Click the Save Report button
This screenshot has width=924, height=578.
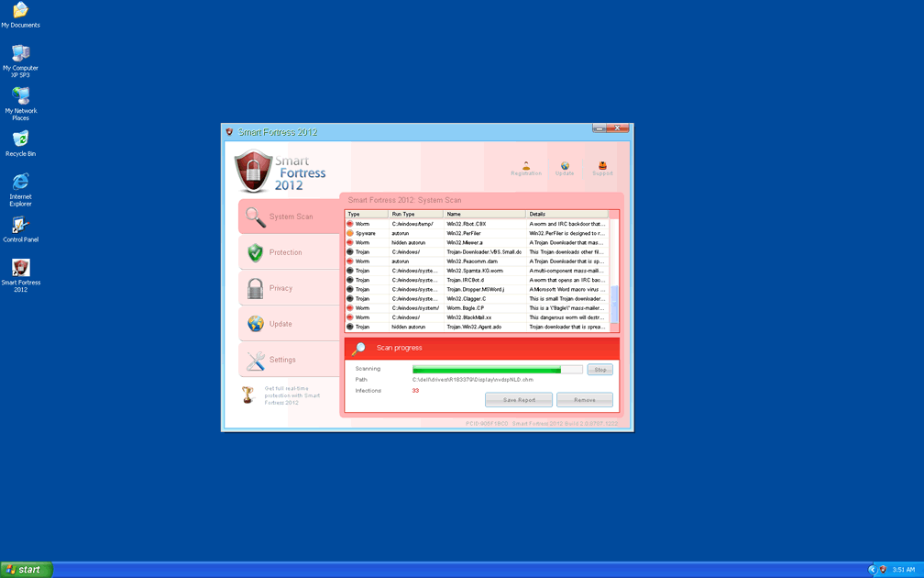(x=519, y=400)
